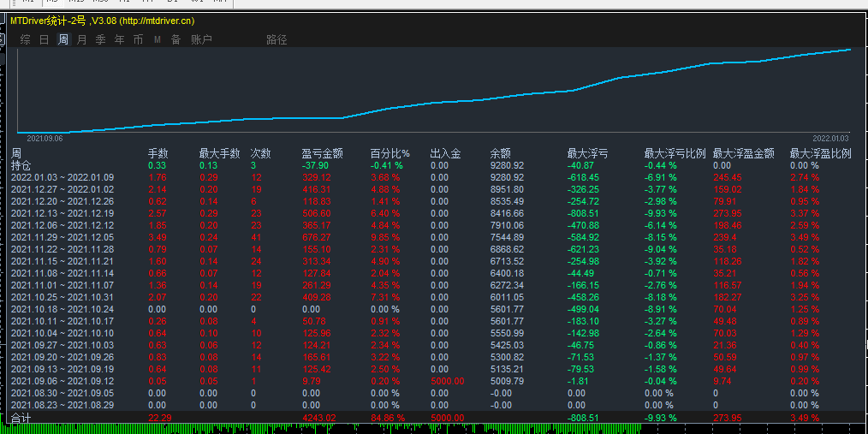This screenshot has height=434, width=868.
Task: Click total lots value 22.29
Action: pos(159,418)
